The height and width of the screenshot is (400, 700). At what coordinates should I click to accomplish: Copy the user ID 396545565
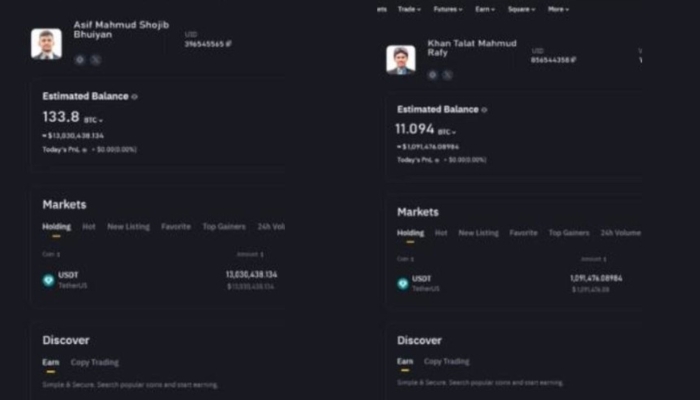(x=228, y=44)
